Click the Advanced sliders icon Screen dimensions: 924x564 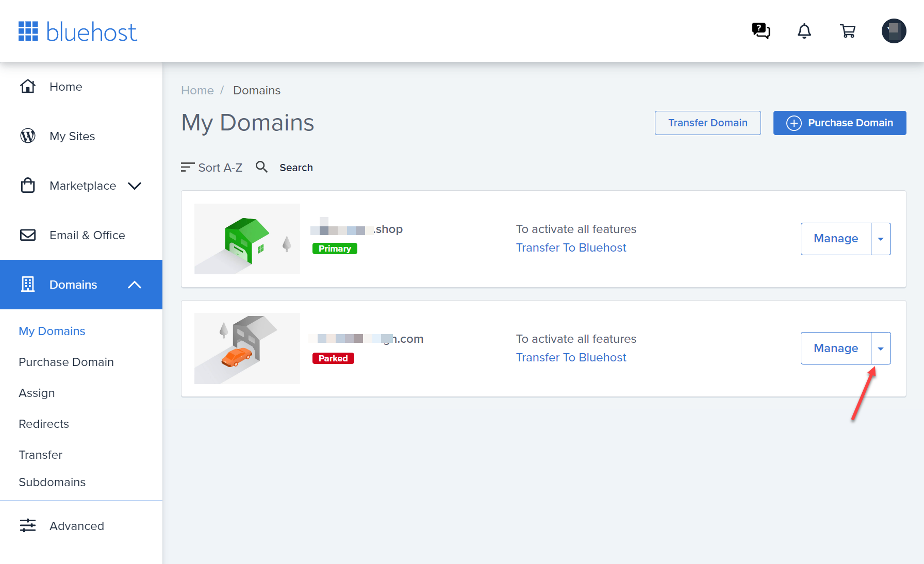(x=28, y=525)
